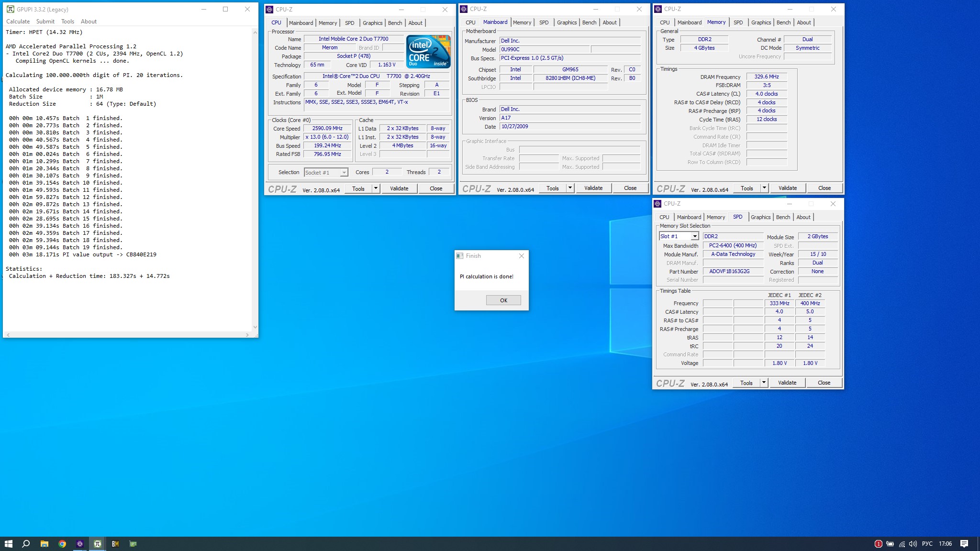This screenshot has width=980, height=551.
Task: Click BIOS Version field A17
Action: pyautogui.click(x=570, y=118)
